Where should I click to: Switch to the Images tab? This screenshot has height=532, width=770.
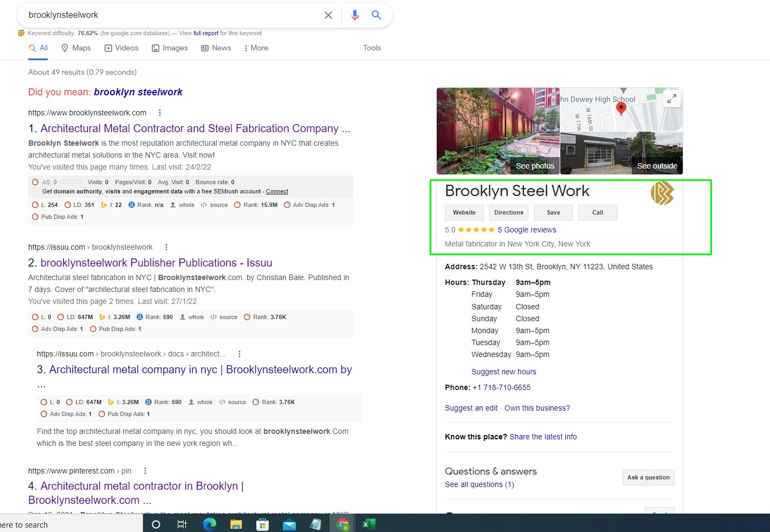(170, 48)
